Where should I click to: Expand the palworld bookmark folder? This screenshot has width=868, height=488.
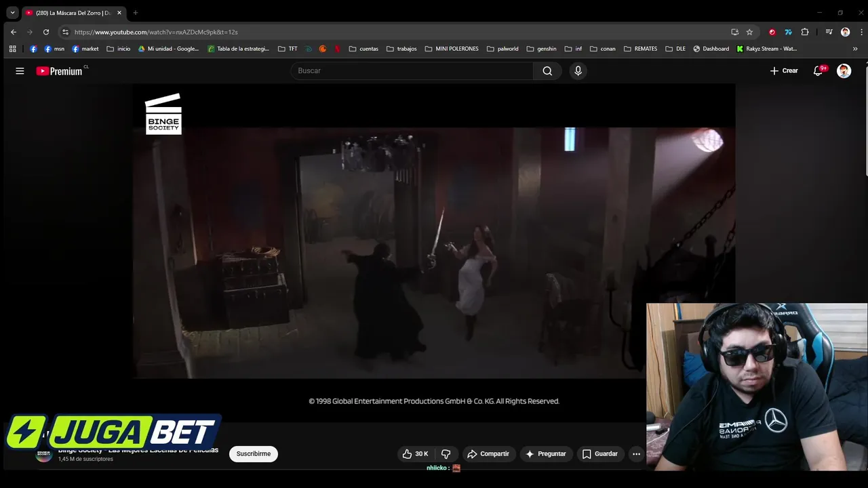(502, 49)
